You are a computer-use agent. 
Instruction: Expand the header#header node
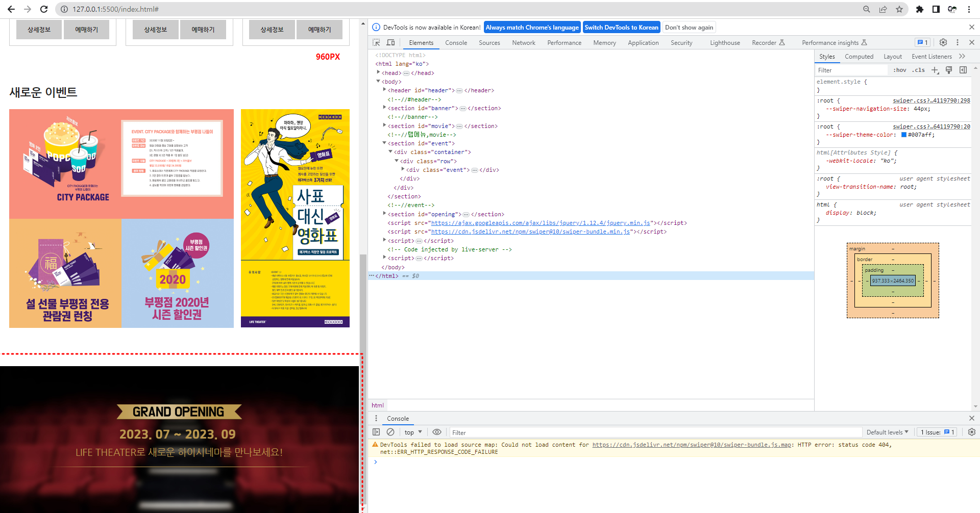(x=384, y=90)
